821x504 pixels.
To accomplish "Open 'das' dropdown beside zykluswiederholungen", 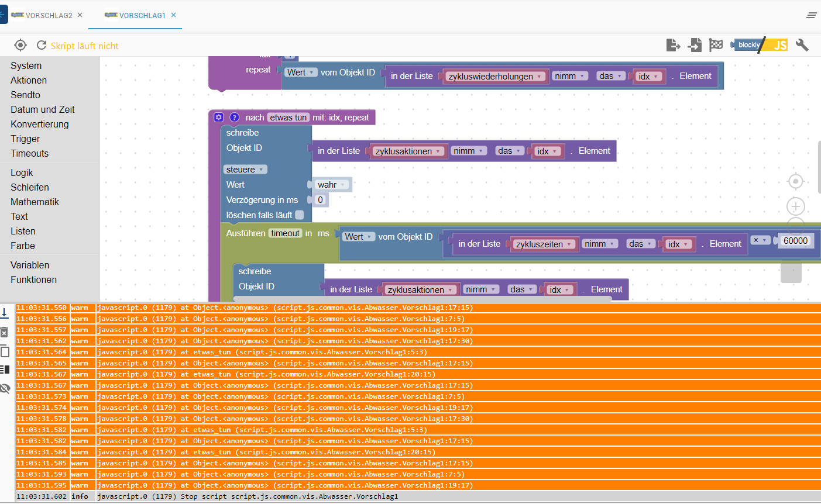I will coord(611,76).
